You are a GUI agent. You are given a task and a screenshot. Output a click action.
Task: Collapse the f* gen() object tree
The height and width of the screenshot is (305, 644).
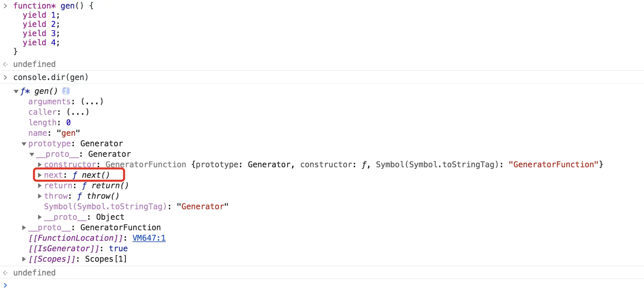click(16, 91)
